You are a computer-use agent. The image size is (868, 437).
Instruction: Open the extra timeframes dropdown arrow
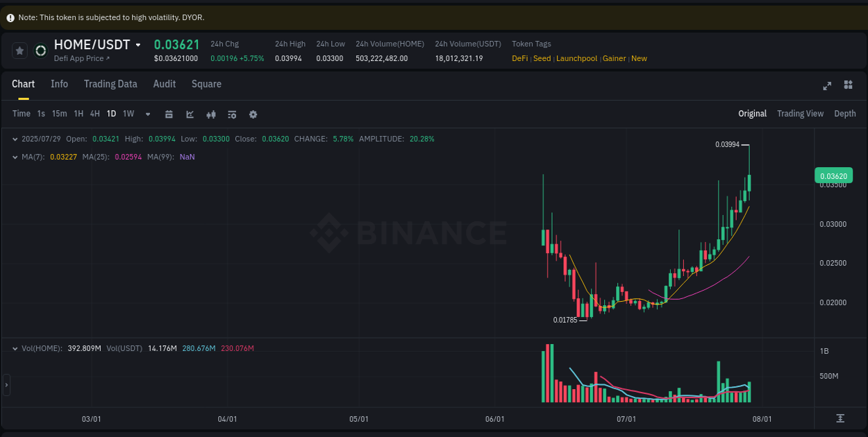(147, 114)
